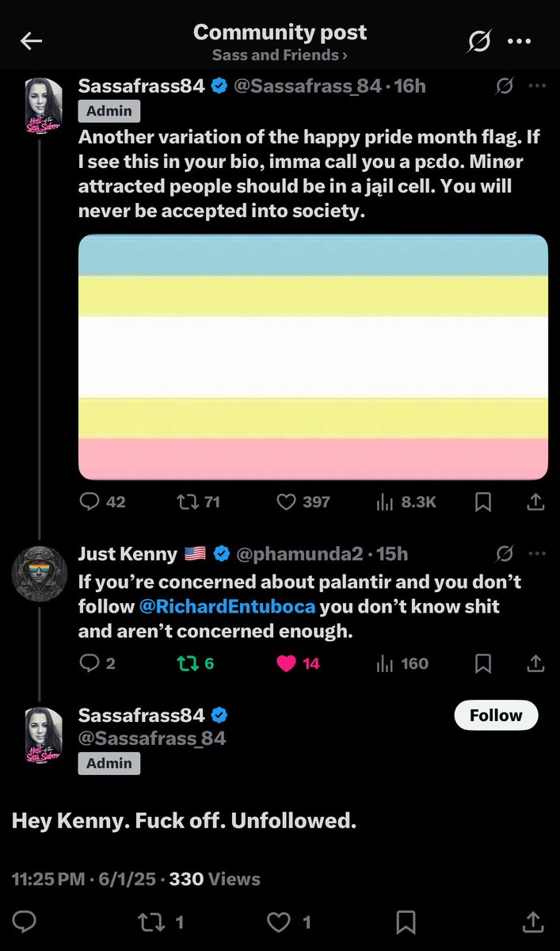Repost the flag post with 71 reposts

pos(186,502)
